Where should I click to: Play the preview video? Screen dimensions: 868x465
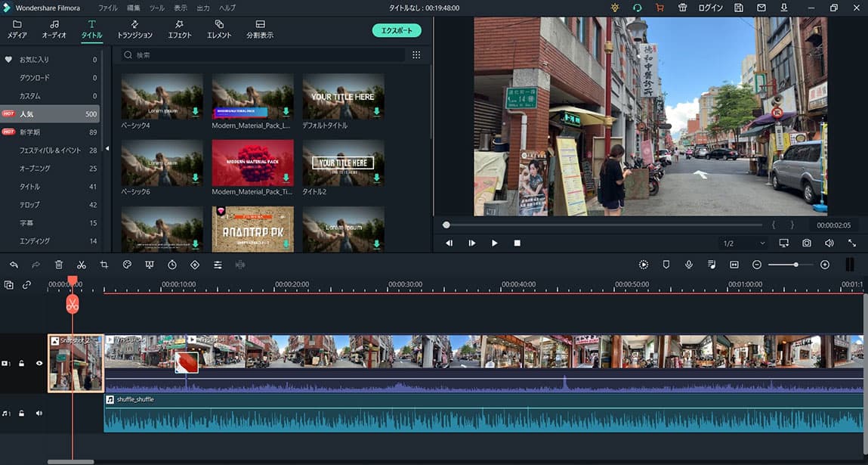pyautogui.click(x=494, y=243)
